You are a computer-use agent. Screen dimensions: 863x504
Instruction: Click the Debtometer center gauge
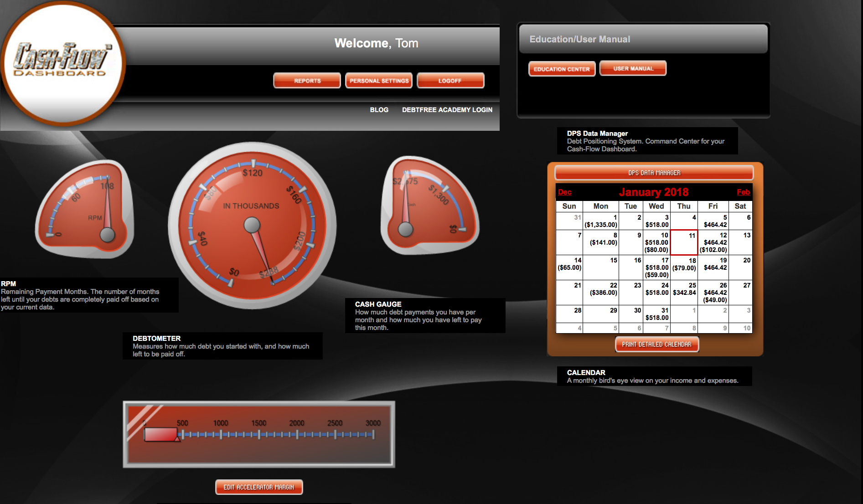coord(252,225)
